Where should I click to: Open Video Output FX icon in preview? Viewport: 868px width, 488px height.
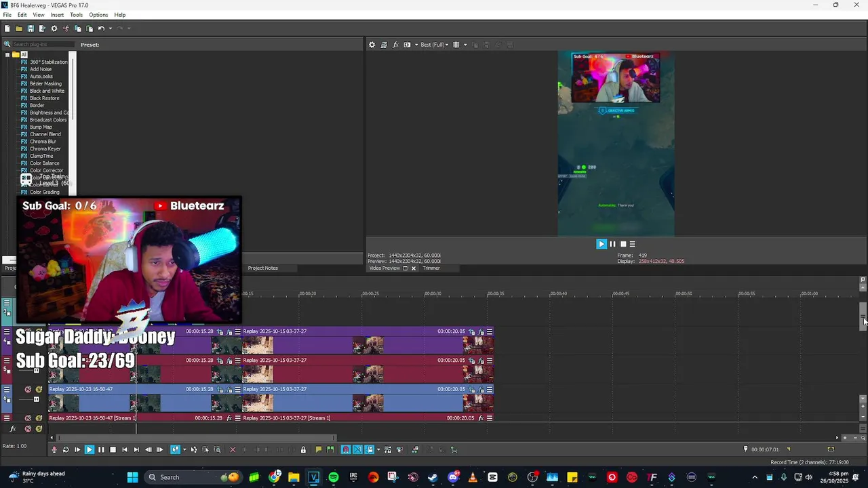pos(395,45)
